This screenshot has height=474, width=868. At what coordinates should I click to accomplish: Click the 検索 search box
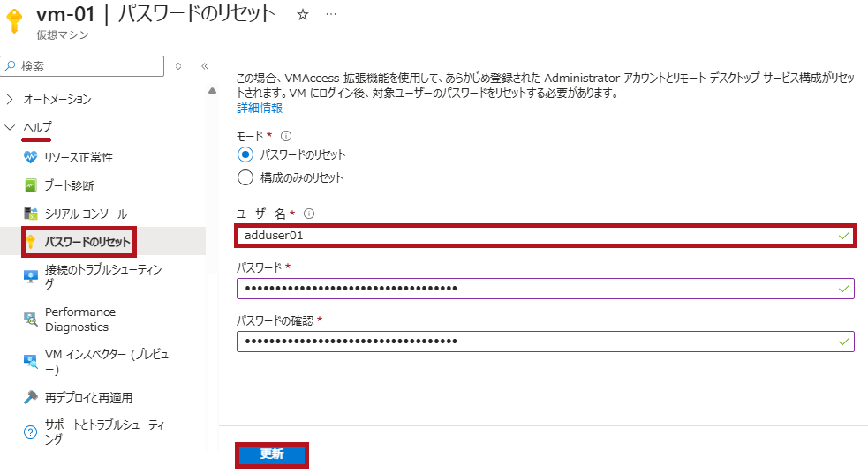tap(82, 66)
